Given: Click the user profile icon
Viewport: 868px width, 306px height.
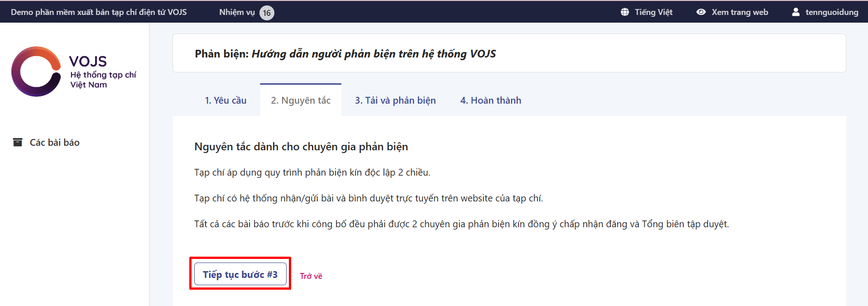Looking at the screenshot, I should [796, 12].
